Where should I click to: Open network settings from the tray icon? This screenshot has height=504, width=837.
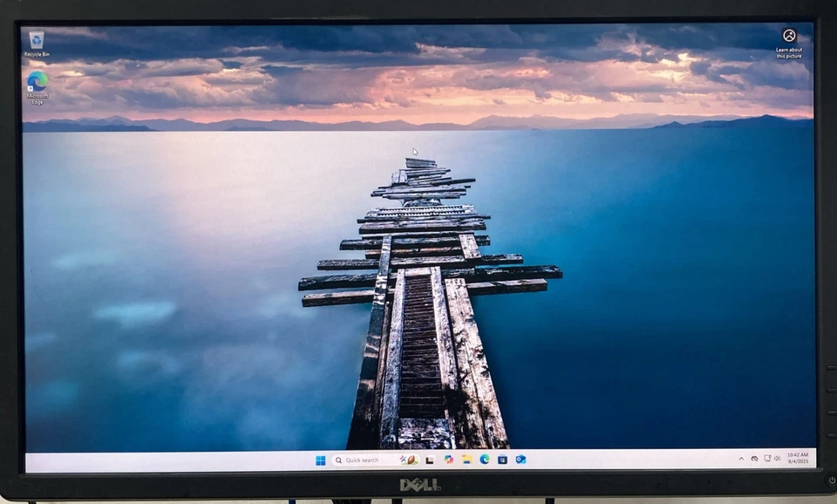click(767, 458)
